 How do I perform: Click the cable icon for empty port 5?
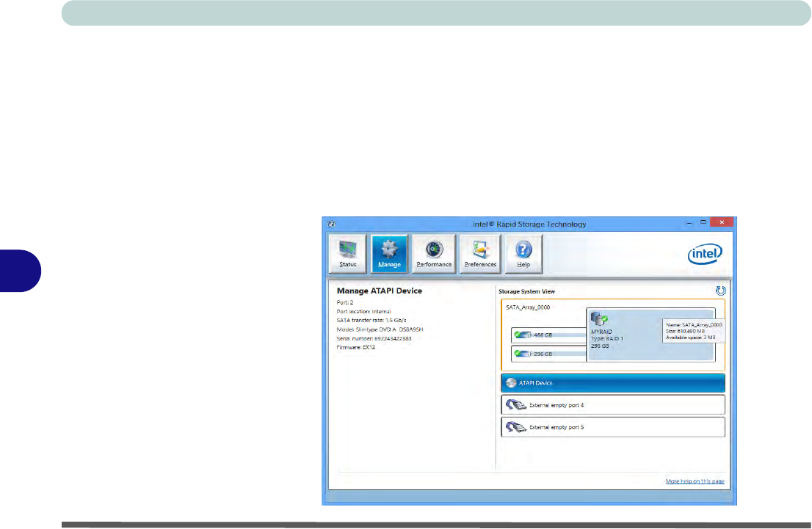pos(516,427)
